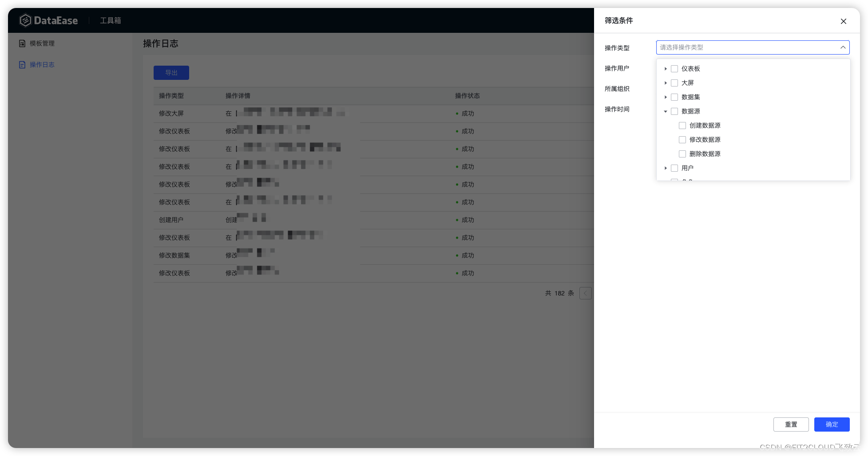Expand the 用户 tree node

click(x=666, y=168)
